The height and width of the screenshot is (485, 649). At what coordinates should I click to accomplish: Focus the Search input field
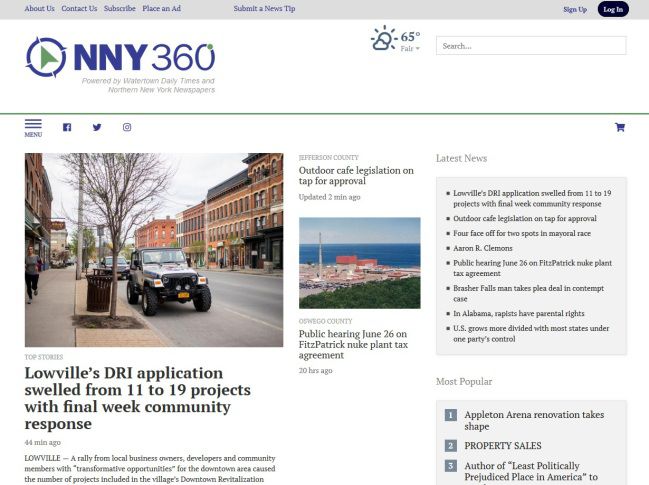coord(531,46)
